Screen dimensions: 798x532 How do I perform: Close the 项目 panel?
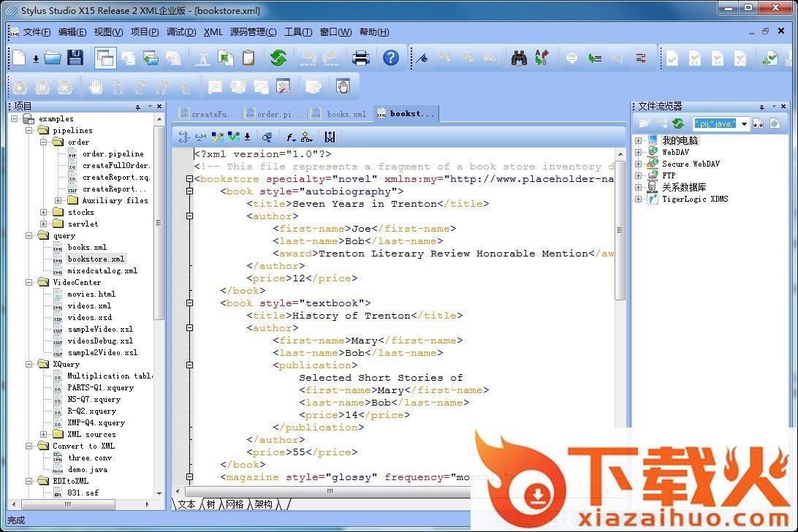pyautogui.click(x=159, y=107)
